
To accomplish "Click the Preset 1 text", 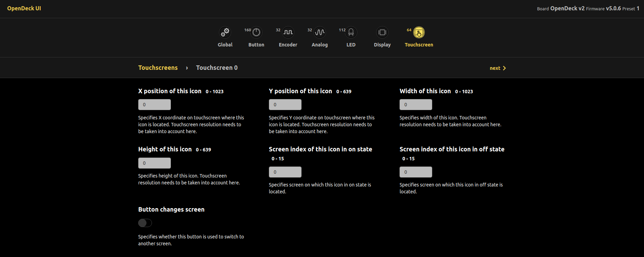I will click(631, 9).
